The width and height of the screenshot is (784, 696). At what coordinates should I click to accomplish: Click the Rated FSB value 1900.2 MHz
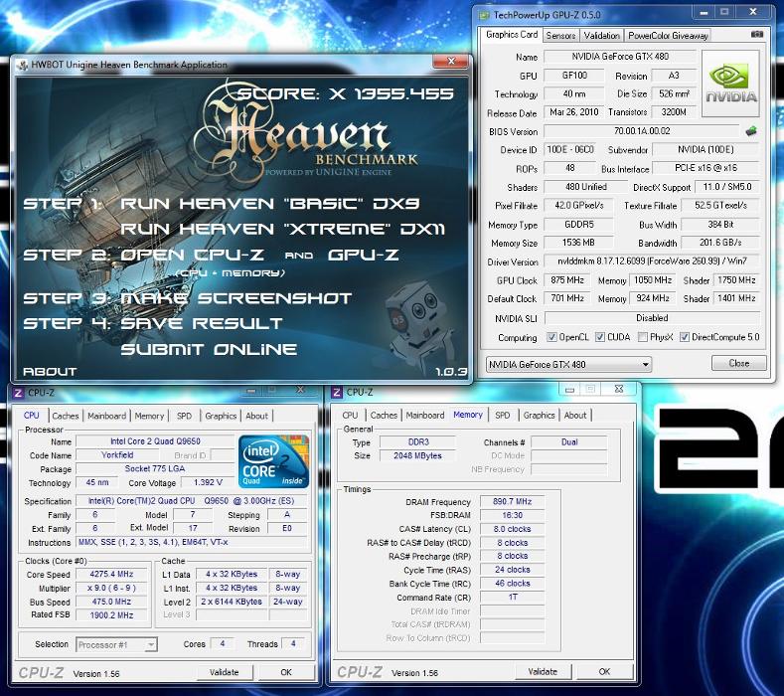coord(111,614)
